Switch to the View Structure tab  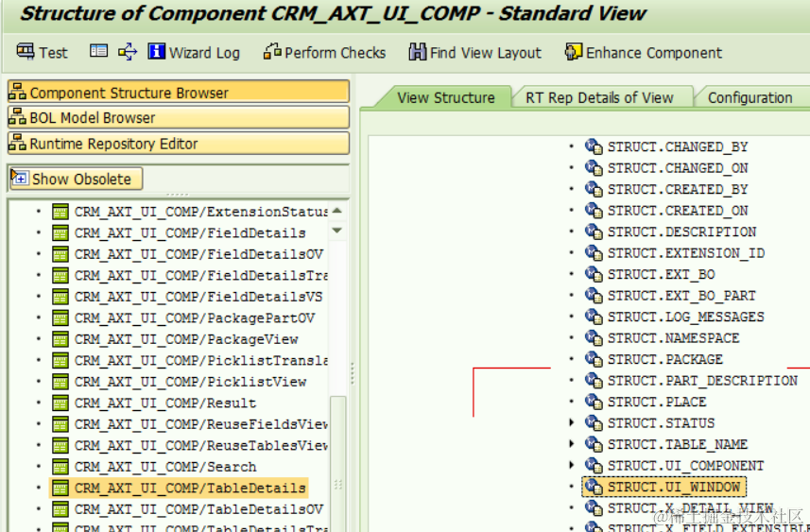point(445,97)
